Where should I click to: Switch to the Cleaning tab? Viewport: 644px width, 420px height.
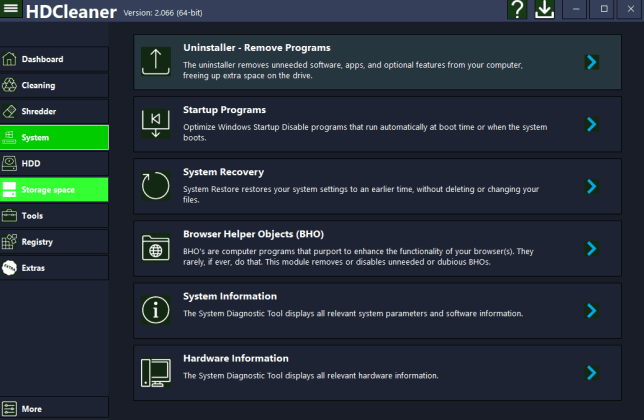(x=54, y=85)
